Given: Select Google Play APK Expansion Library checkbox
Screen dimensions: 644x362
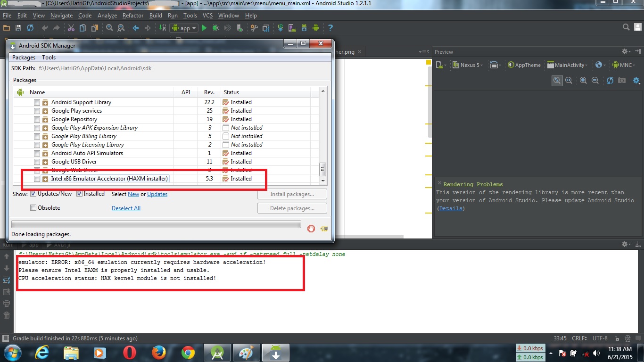Looking at the screenshot, I should coord(37,128).
